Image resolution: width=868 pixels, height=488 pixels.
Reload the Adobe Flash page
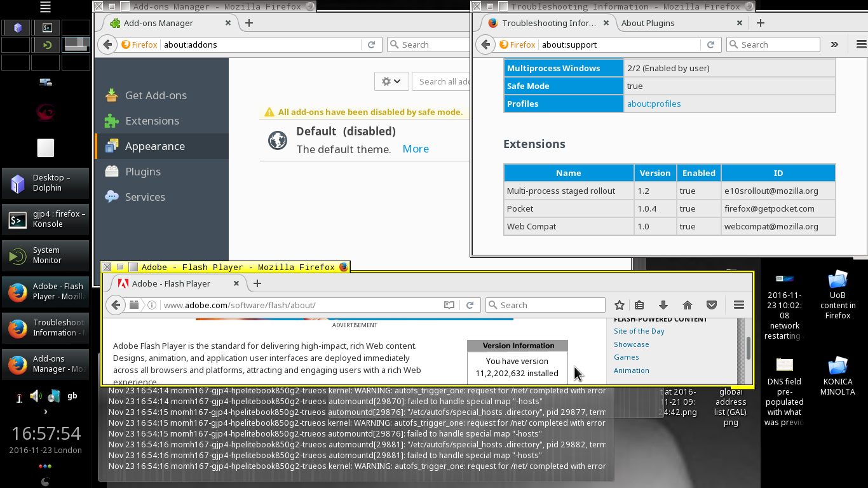pyautogui.click(x=470, y=305)
